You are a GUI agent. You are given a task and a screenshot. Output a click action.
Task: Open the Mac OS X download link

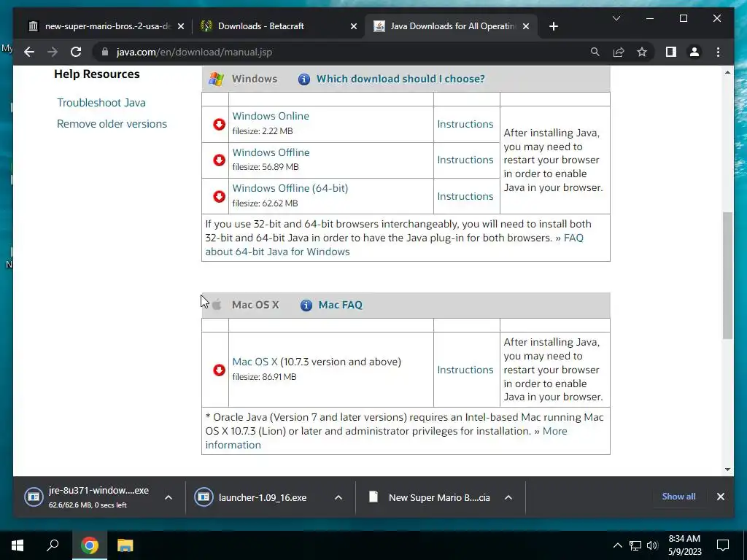tap(255, 362)
